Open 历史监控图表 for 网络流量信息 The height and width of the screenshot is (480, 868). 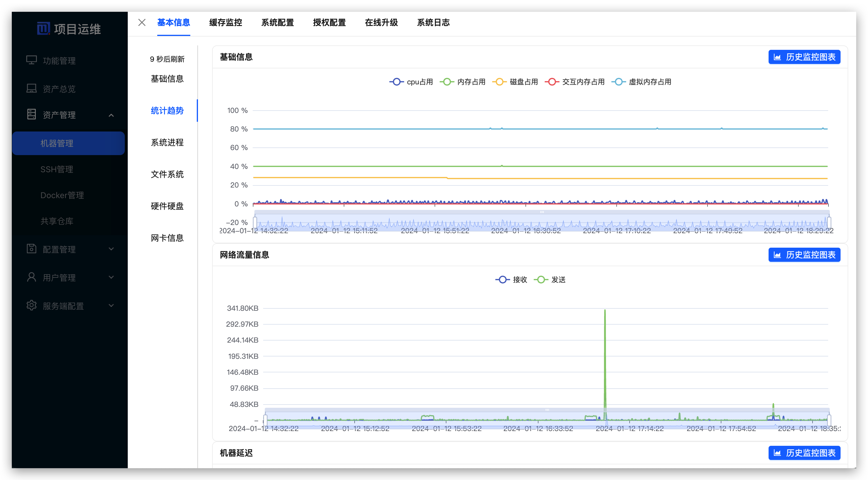coord(804,255)
